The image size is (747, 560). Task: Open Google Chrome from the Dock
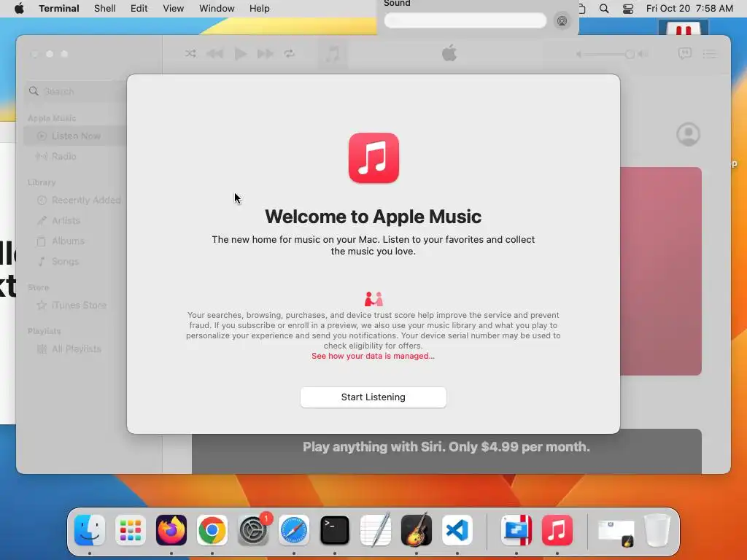212,530
